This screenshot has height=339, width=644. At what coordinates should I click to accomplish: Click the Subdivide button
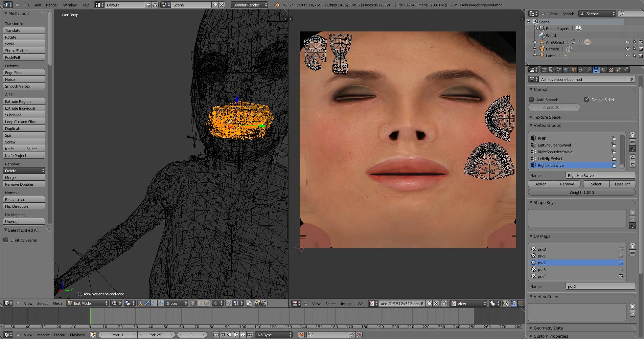(24, 115)
